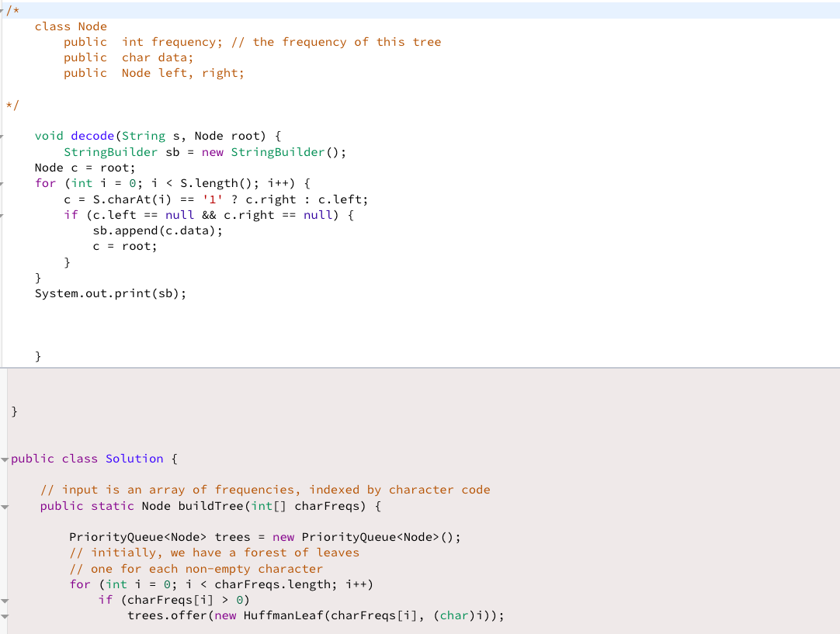Collapse the block comment describing class Node

click(x=4, y=10)
